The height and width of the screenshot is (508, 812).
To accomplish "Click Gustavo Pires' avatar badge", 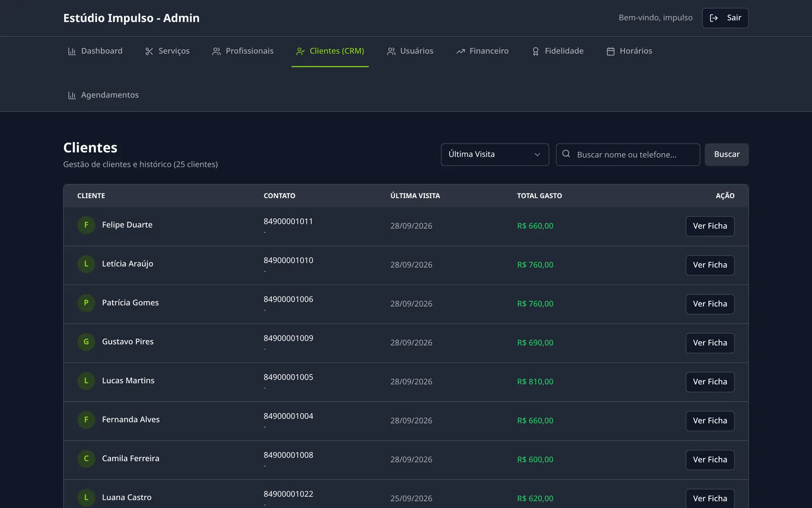I will (86, 342).
